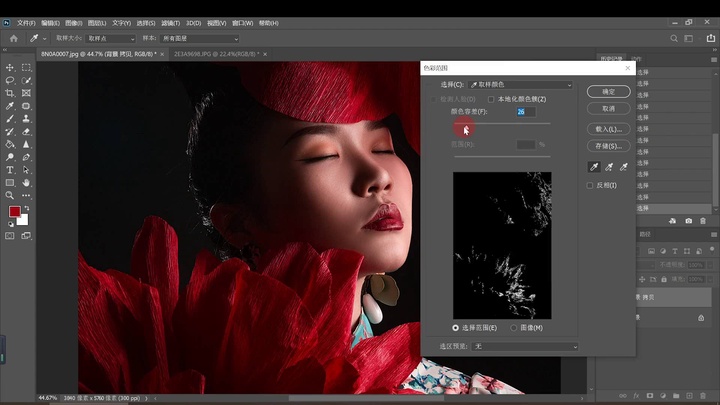Expand the 取样大小 dropdown

click(110, 38)
